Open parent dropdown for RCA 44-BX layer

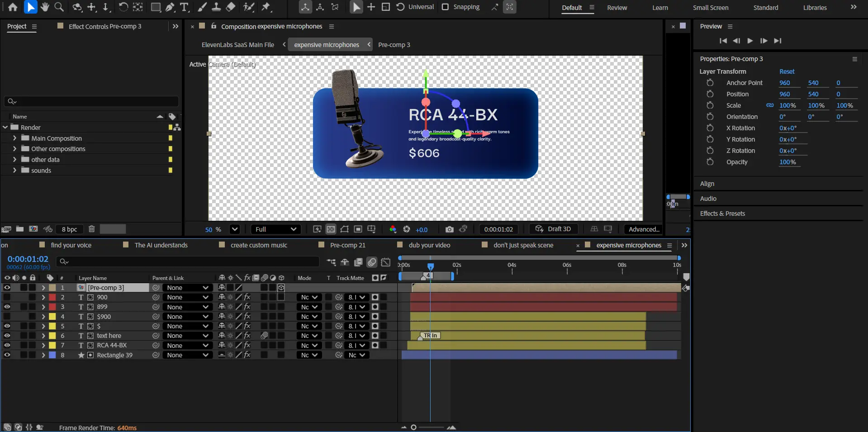187,346
